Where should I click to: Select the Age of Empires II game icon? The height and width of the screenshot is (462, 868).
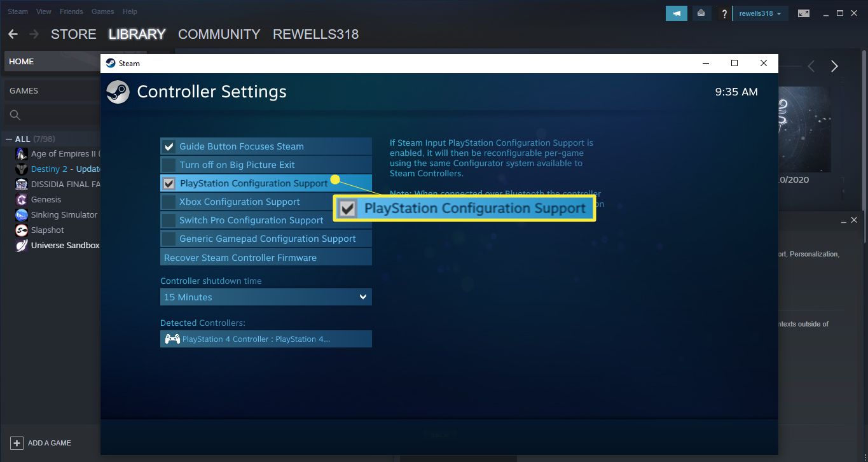point(21,153)
